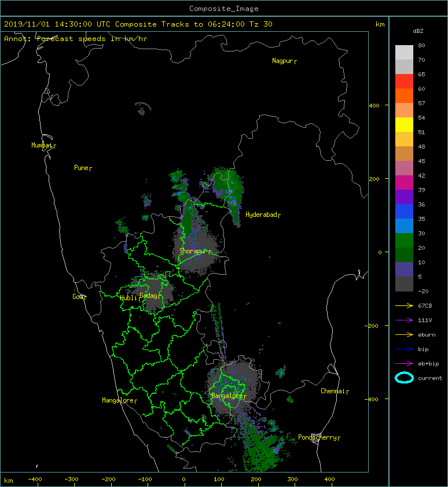Select the blue 36 dBZ swatch

pyautogui.click(x=404, y=211)
